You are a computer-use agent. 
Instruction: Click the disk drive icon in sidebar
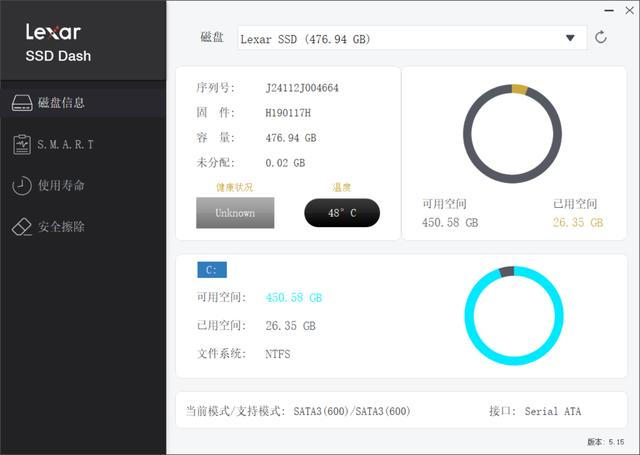click(22, 103)
